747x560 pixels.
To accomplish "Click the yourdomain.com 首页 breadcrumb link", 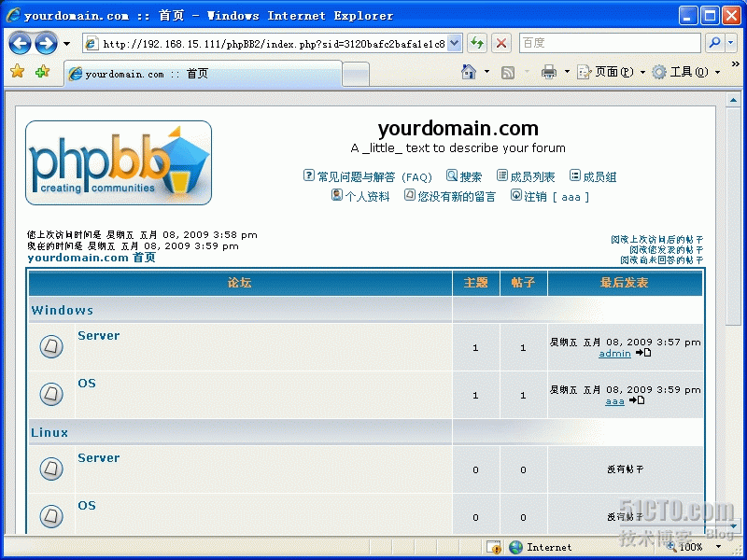I will click(x=92, y=258).
